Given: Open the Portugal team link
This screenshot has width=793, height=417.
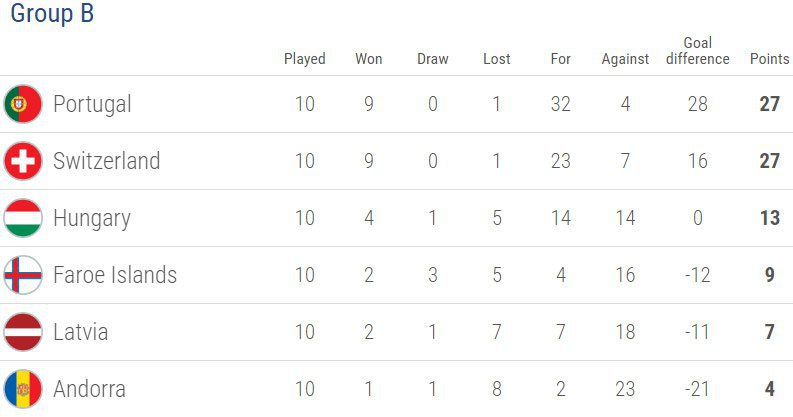Looking at the screenshot, I should [x=92, y=104].
